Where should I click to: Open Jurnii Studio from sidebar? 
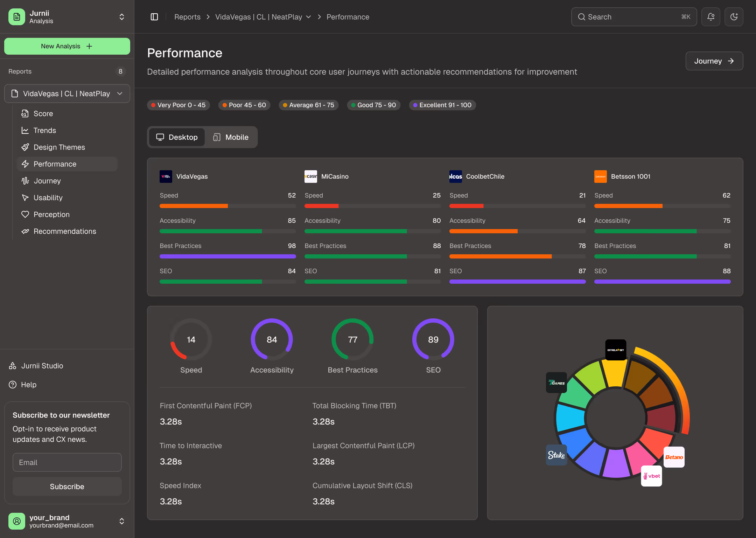[x=42, y=366]
